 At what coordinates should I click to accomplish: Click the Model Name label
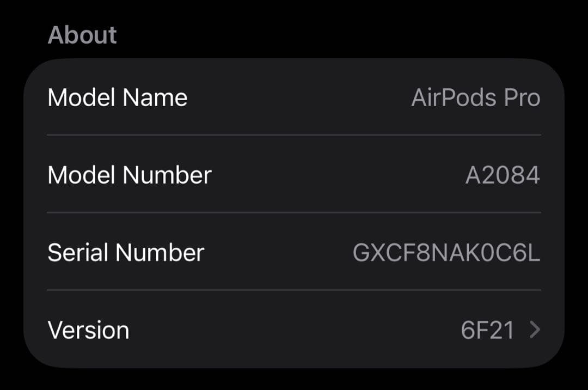[118, 97]
